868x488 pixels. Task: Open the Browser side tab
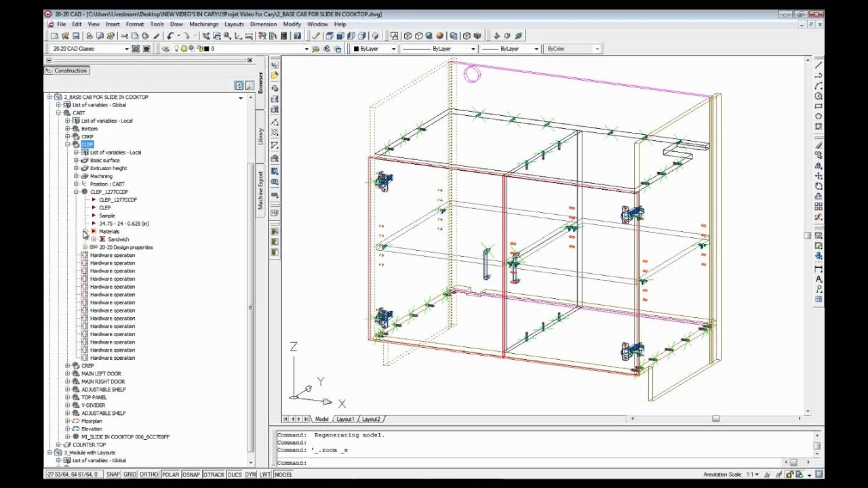pyautogui.click(x=260, y=83)
